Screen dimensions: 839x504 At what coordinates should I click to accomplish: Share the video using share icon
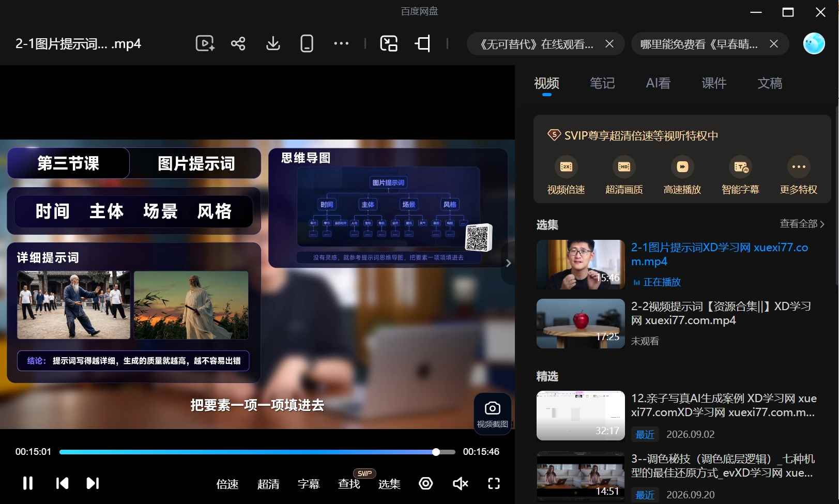click(x=238, y=44)
